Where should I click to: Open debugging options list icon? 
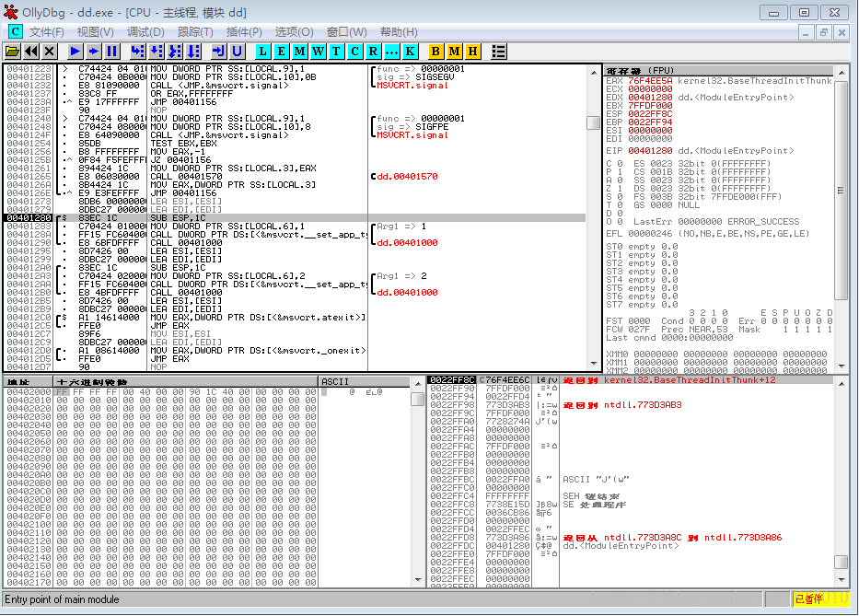[x=498, y=52]
